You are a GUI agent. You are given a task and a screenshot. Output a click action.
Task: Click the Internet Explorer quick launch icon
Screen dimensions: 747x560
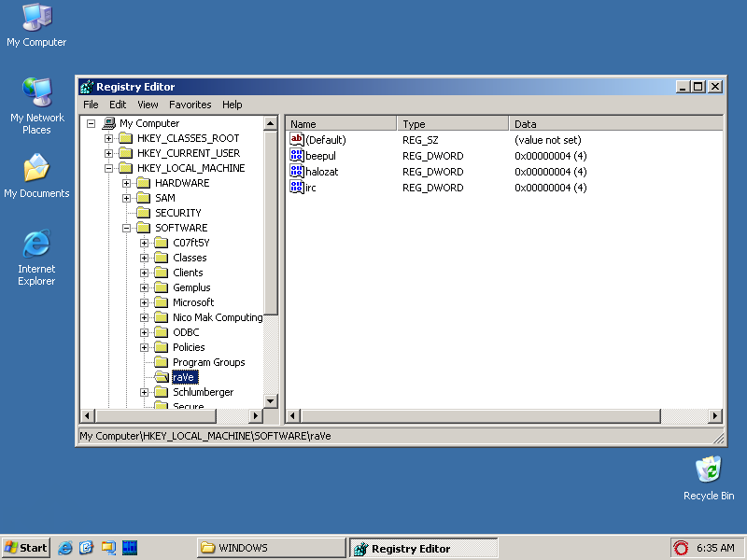coord(65,548)
